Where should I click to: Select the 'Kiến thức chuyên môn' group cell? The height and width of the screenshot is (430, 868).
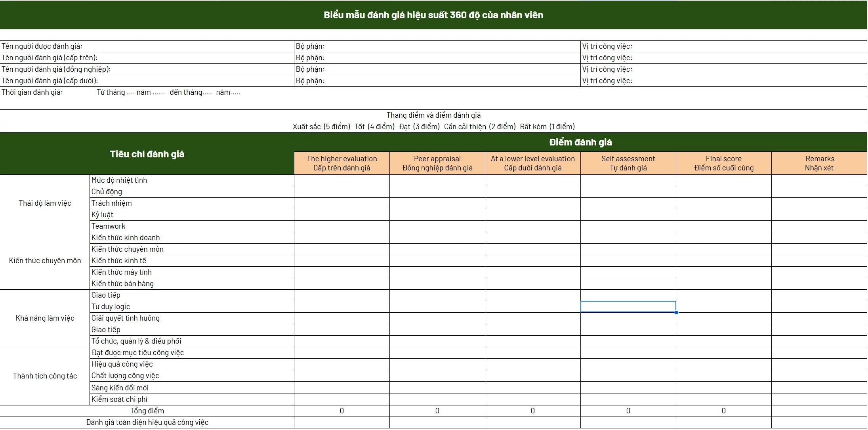(45, 261)
